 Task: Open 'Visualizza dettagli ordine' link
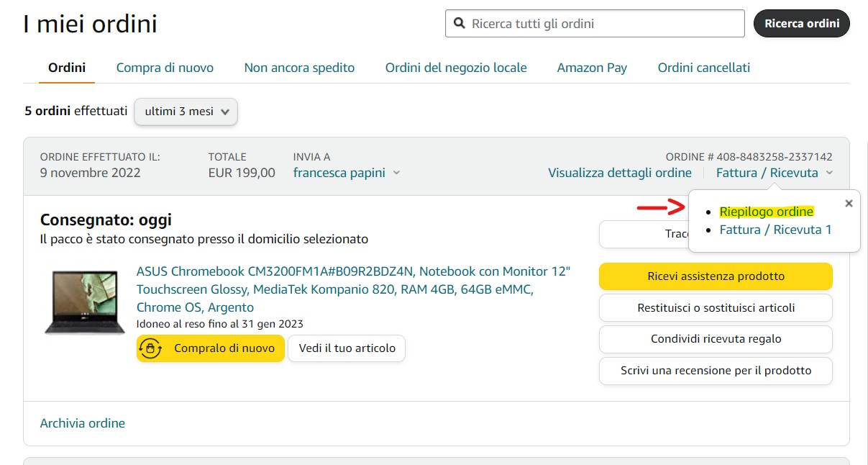tap(620, 173)
